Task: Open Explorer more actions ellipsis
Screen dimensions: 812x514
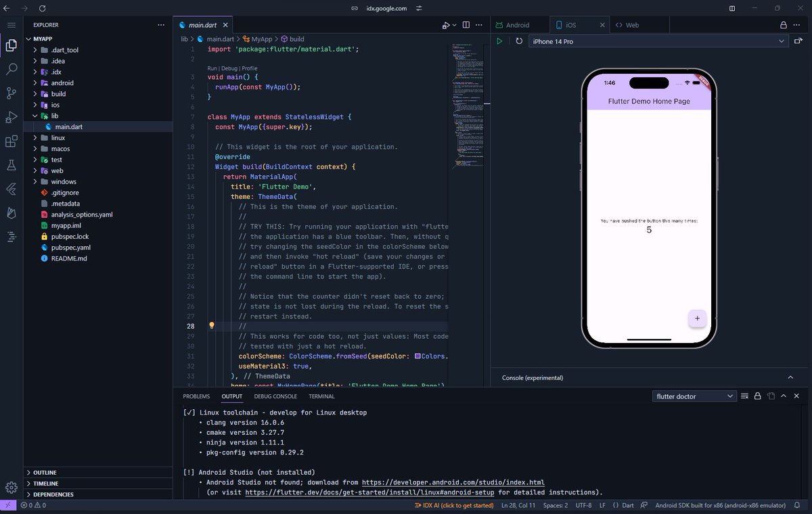Action: pyautogui.click(x=161, y=25)
